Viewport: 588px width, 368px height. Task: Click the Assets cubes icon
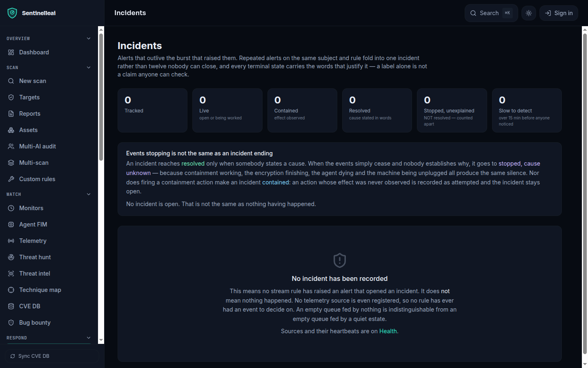click(11, 130)
